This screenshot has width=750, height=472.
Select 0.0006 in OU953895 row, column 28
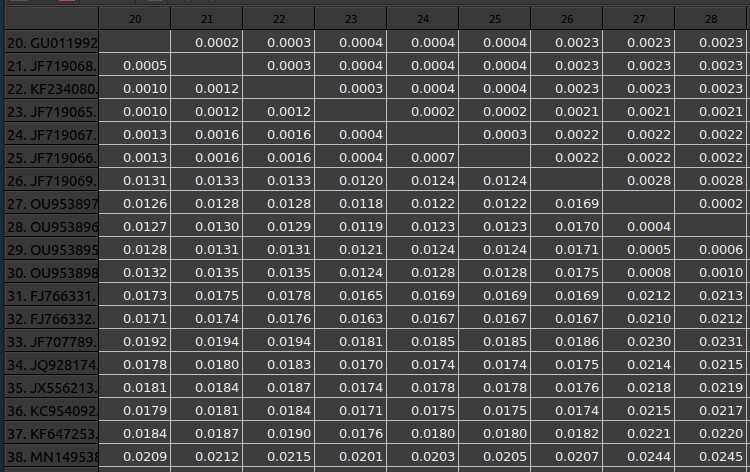pos(711,249)
